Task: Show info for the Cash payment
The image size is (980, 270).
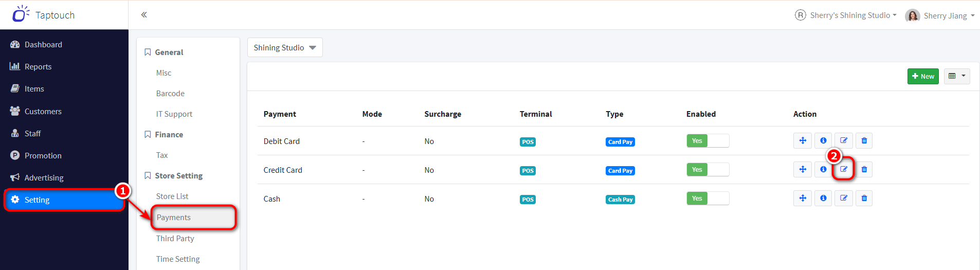Action: (823, 199)
